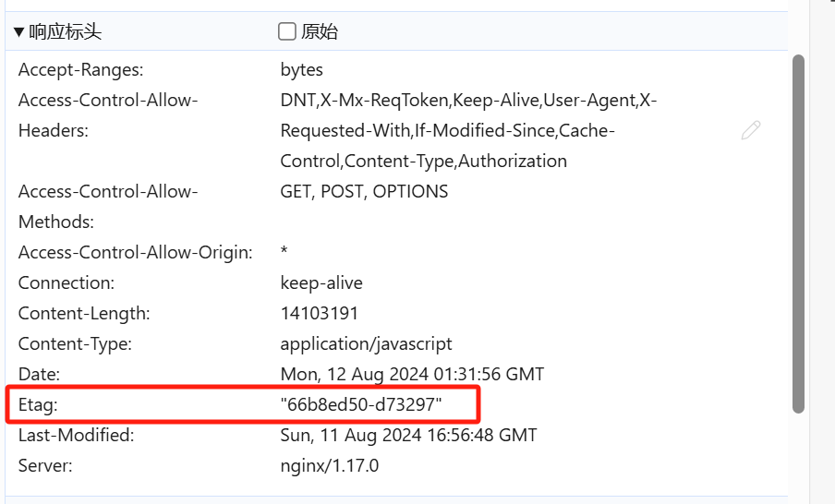The width and height of the screenshot is (835, 504).
Task: Click the 原始 checkbox label text
Action: [x=320, y=32]
